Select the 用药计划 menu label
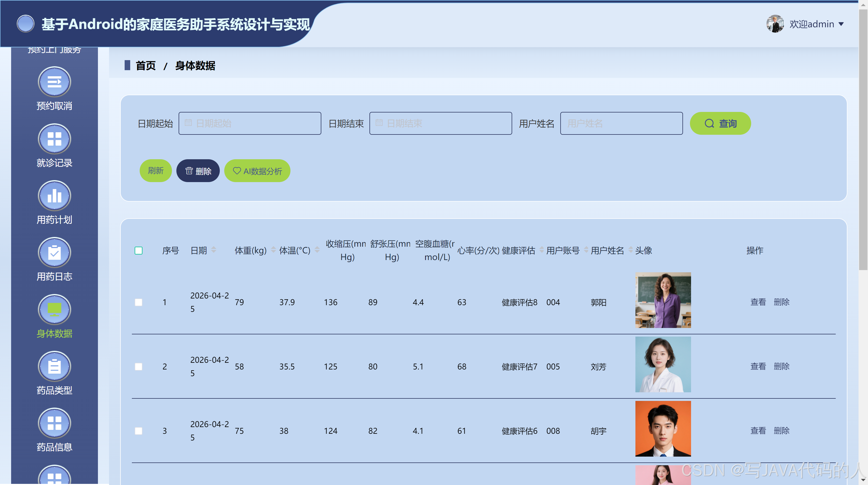The height and width of the screenshot is (485, 868). pos(54,220)
